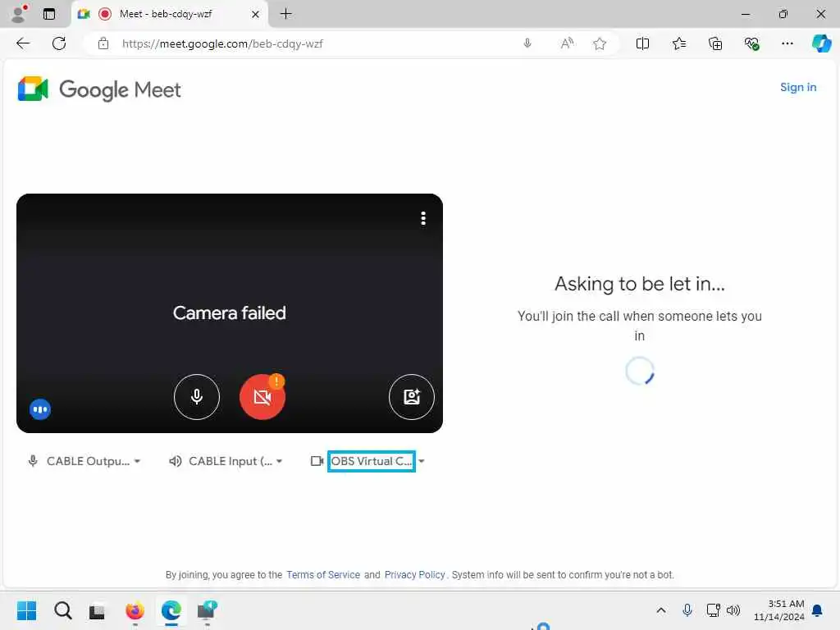Click the blue audio indicator dots

[x=40, y=410]
